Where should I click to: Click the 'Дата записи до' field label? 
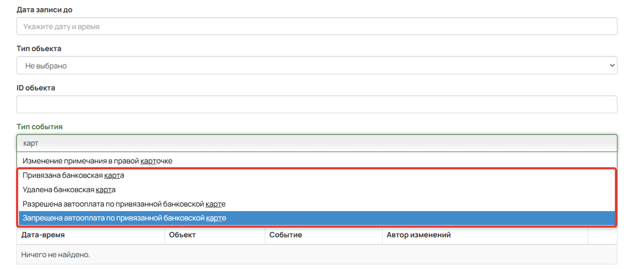[x=45, y=10]
